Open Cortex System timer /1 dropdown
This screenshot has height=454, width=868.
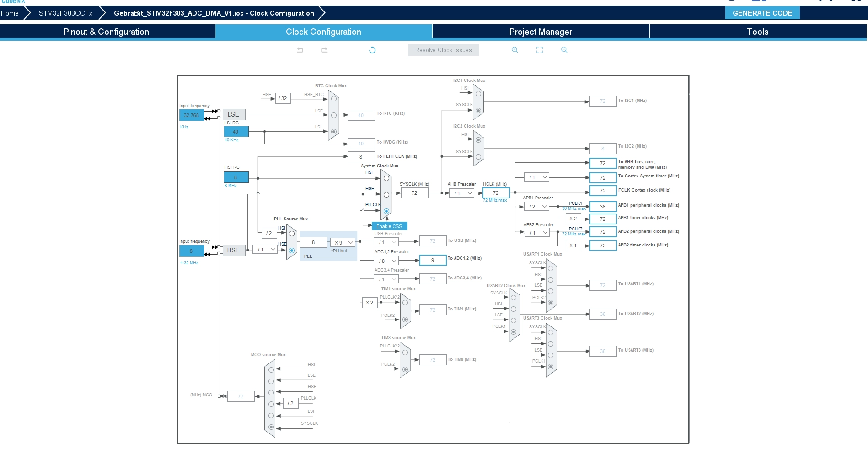(537, 177)
